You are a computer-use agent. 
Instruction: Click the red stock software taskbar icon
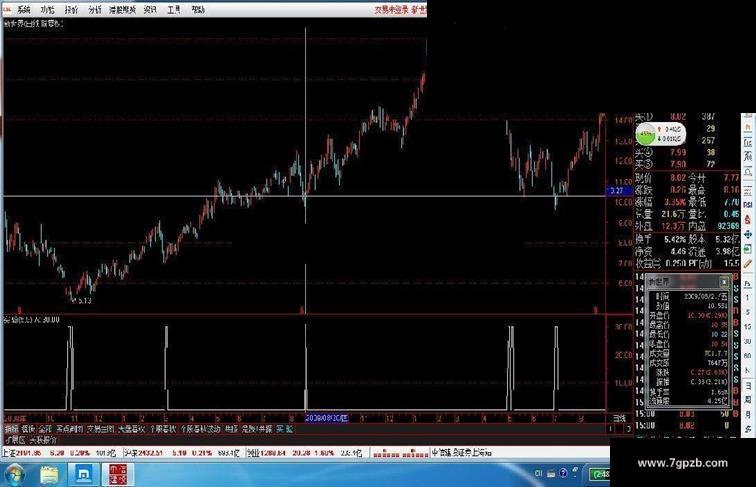118,475
